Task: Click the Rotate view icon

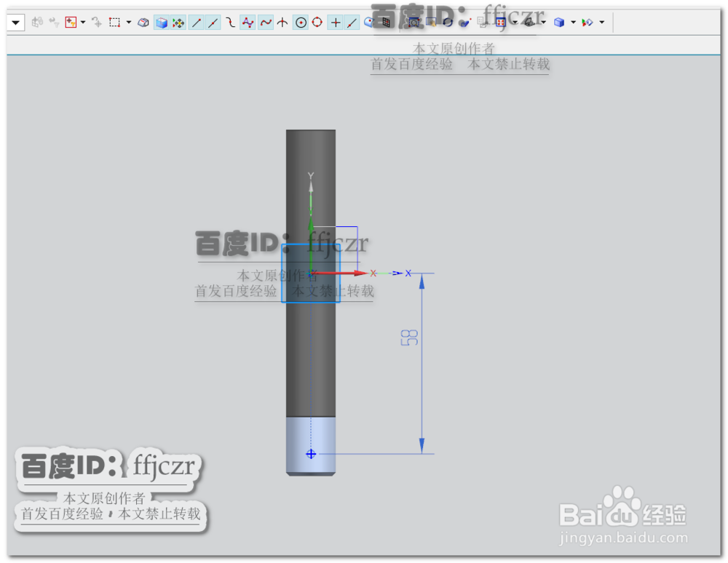Action: coord(447,22)
